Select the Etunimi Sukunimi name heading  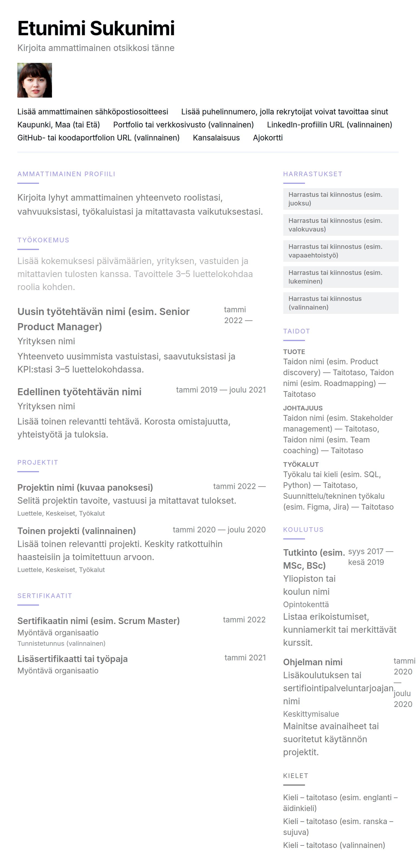96,28
